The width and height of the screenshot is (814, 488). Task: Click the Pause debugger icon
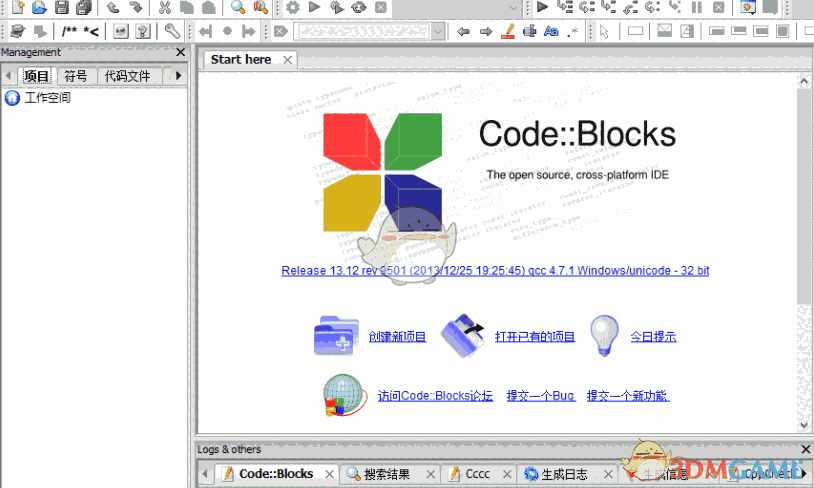[697, 7]
